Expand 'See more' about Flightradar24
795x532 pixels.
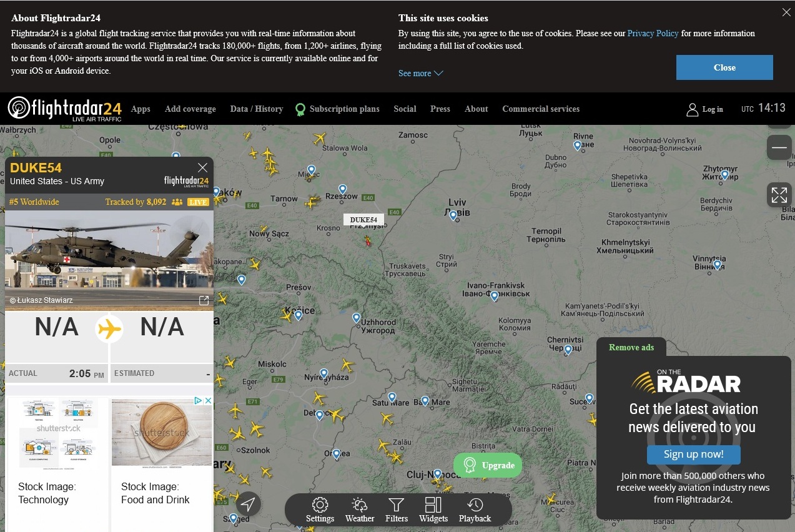420,73
